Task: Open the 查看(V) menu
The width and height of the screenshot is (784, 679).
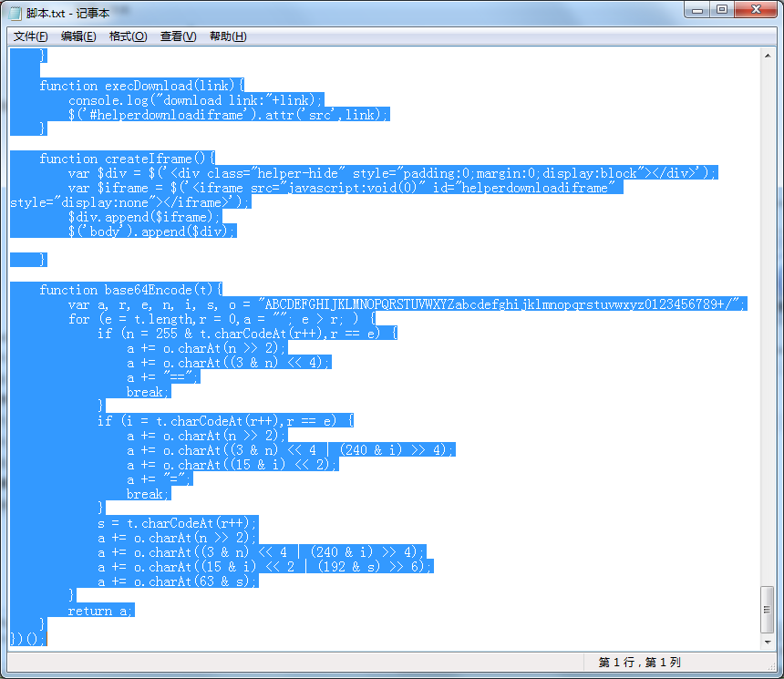Action: coord(178,36)
